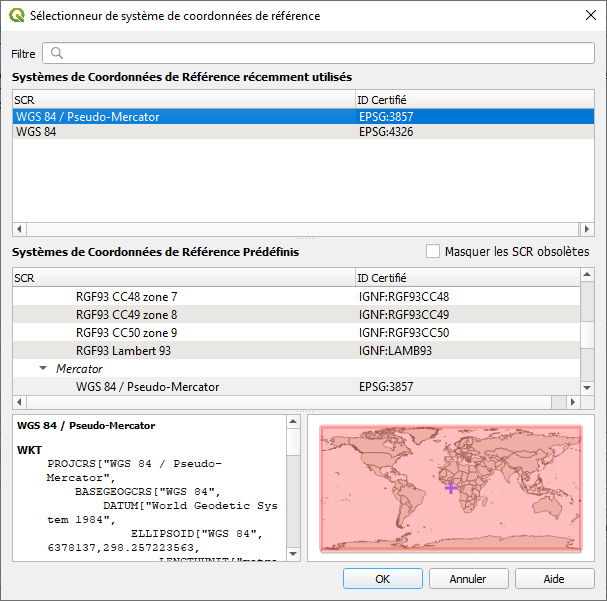Click the down scroll arrow of the WKT panel
Image resolution: width=607 pixels, height=601 pixels.
[x=293, y=554]
